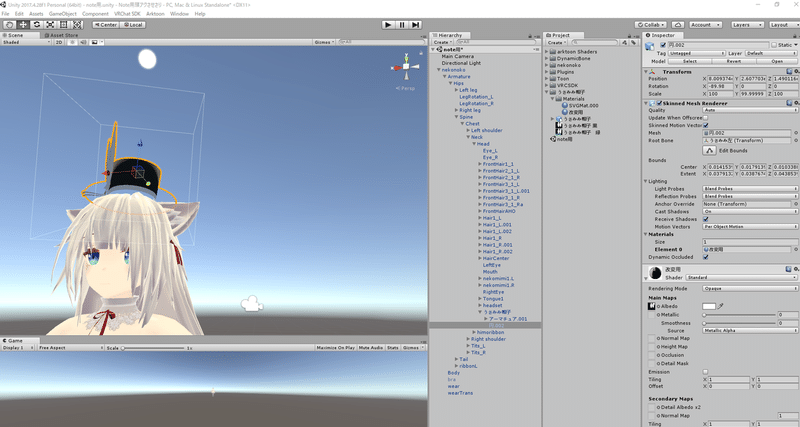800x427 pixels.
Task: Open the Shaded draw mode dropdown
Action: click(26, 42)
